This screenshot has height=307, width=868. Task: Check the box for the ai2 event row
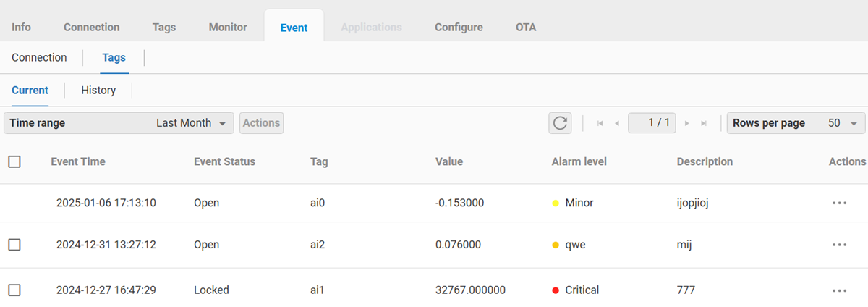click(14, 245)
